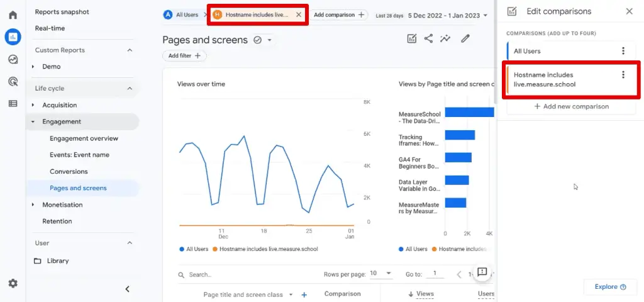
Task: Toggle All Users legend under line chart
Action: pyautogui.click(x=194, y=249)
